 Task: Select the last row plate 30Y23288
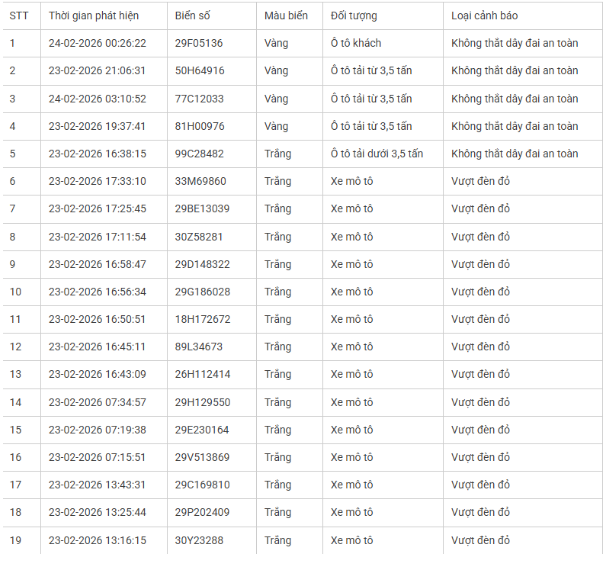coord(199,540)
